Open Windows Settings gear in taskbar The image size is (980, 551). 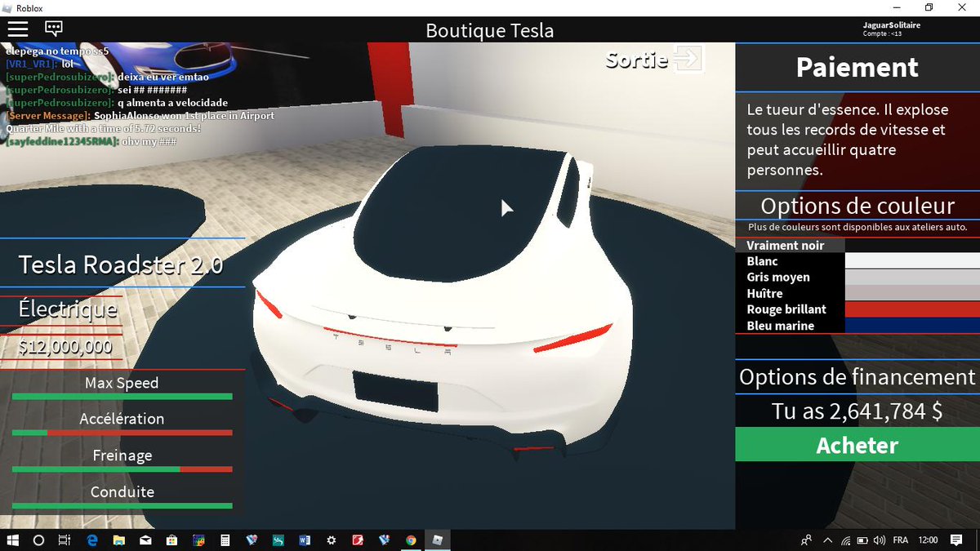[331, 540]
